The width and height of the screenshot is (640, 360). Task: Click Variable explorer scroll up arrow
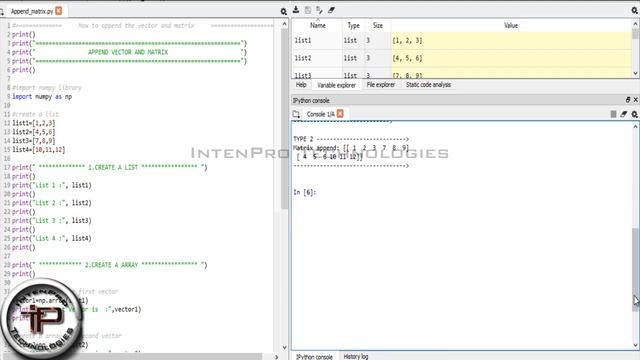tap(635, 24)
